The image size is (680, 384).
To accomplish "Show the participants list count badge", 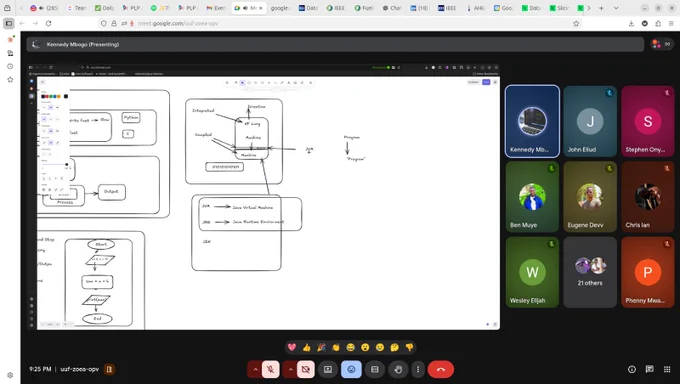I will 662,44.
